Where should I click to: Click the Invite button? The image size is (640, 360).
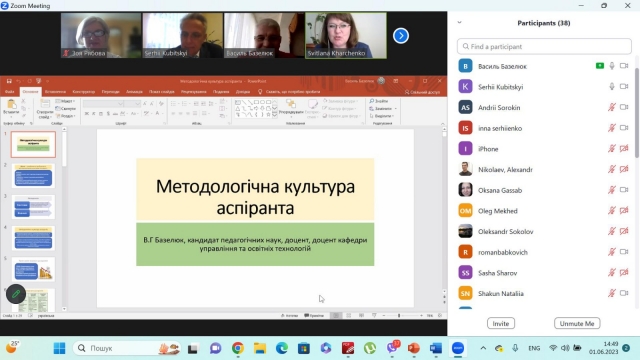coord(501,323)
